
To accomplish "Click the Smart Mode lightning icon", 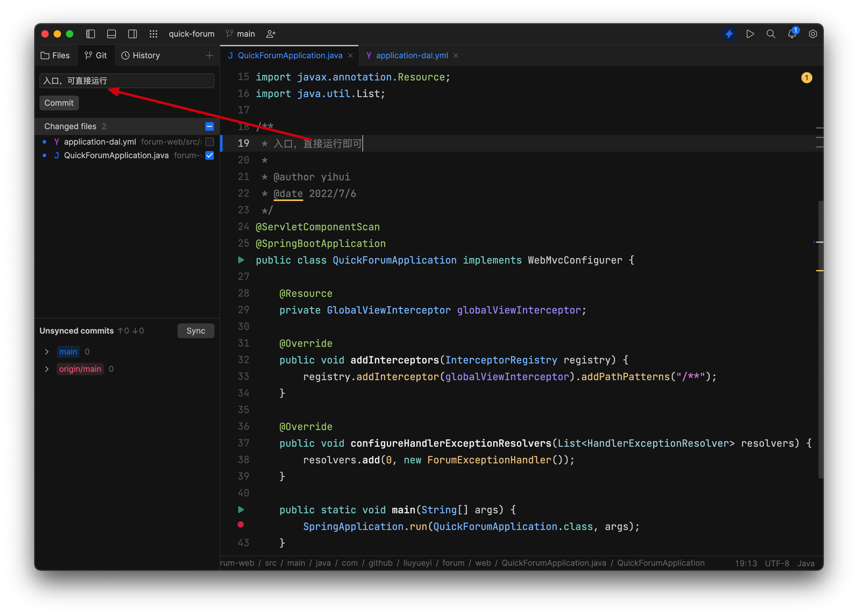I will [729, 34].
